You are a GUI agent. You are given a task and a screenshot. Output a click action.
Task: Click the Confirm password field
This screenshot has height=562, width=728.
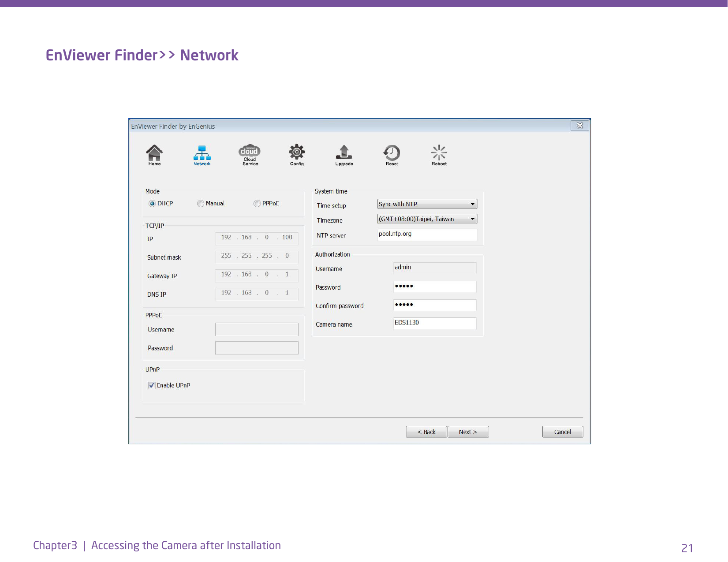435,305
